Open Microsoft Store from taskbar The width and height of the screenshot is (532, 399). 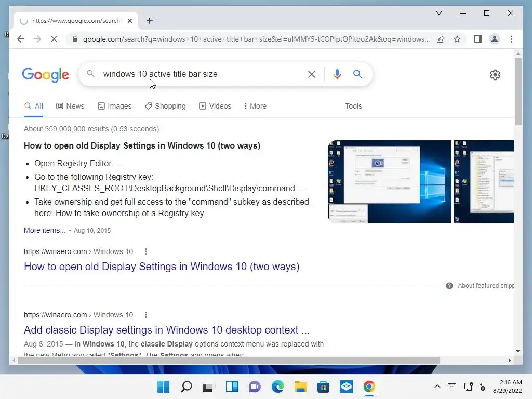point(323,387)
